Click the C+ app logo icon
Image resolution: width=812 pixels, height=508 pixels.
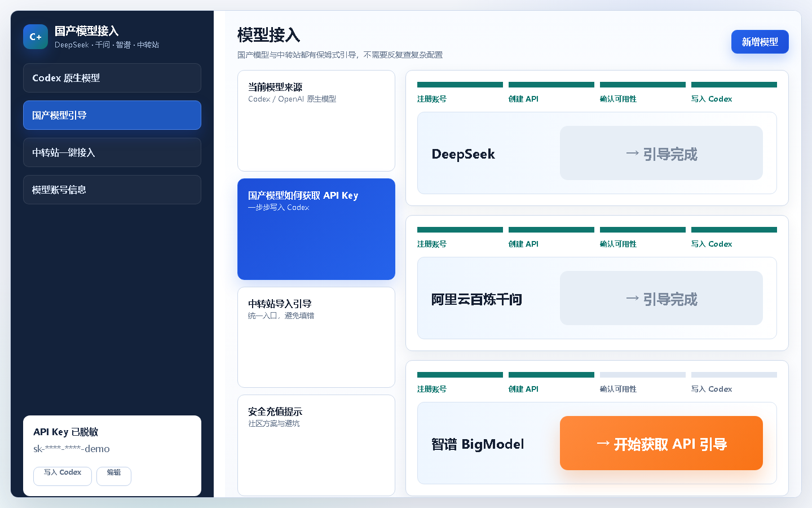[x=36, y=37]
